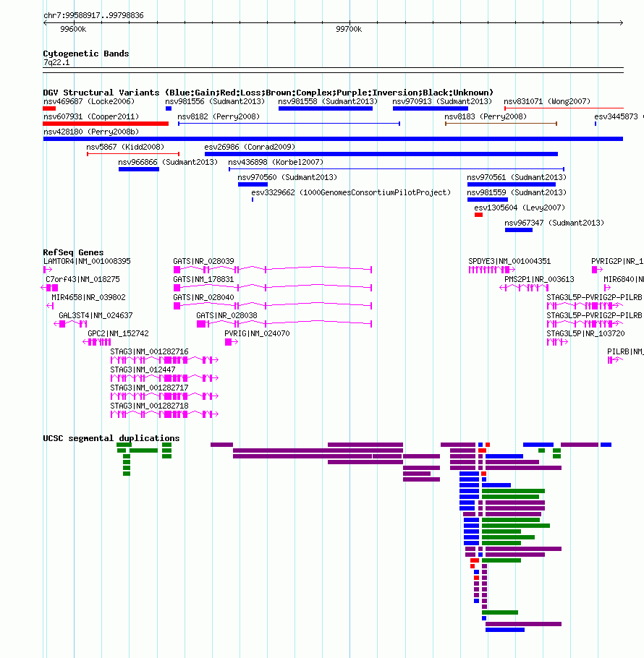Open the UCSC segmental duplications track title
Screen dimensions: 644x658
coord(111,438)
